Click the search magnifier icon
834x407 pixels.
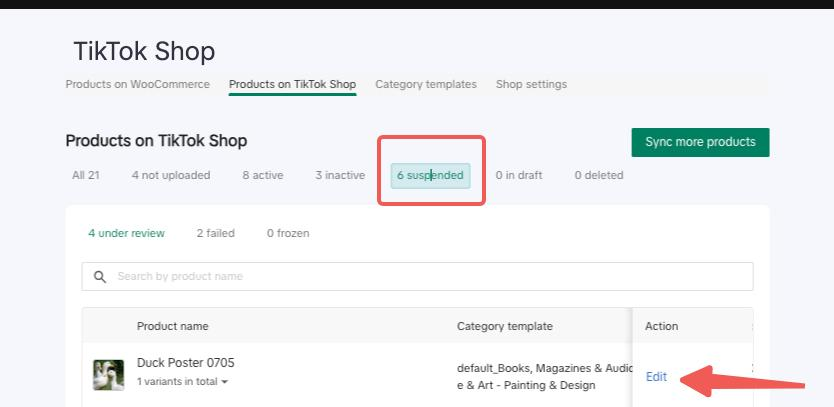coord(100,276)
